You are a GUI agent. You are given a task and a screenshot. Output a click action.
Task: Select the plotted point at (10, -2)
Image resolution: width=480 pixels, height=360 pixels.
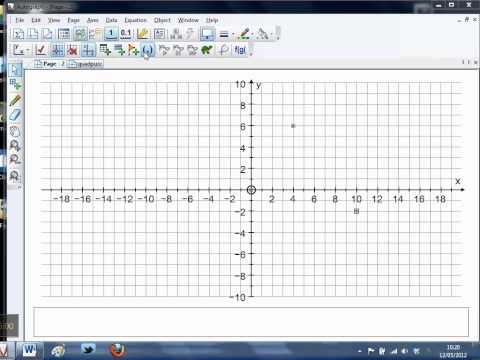click(x=356, y=211)
